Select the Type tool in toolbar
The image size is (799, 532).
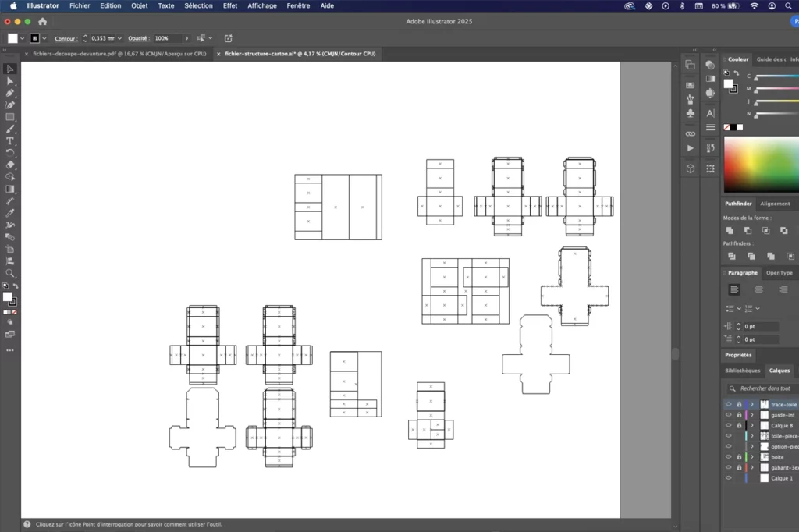[10, 141]
